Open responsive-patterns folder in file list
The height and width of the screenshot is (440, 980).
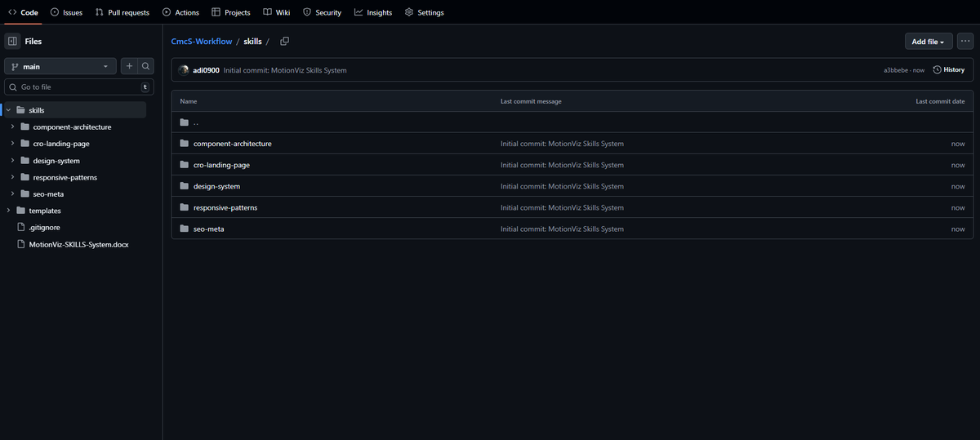coord(225,207)
